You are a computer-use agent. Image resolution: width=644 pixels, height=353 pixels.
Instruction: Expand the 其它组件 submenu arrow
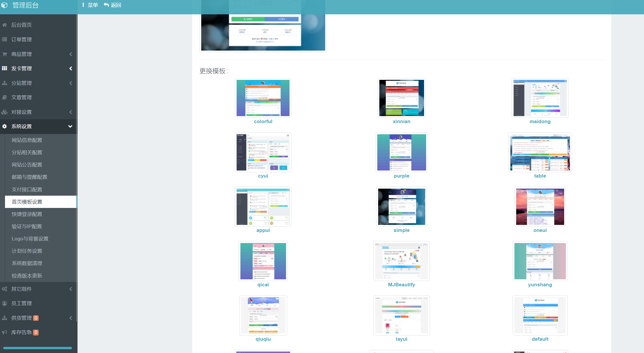click(70, 289)
